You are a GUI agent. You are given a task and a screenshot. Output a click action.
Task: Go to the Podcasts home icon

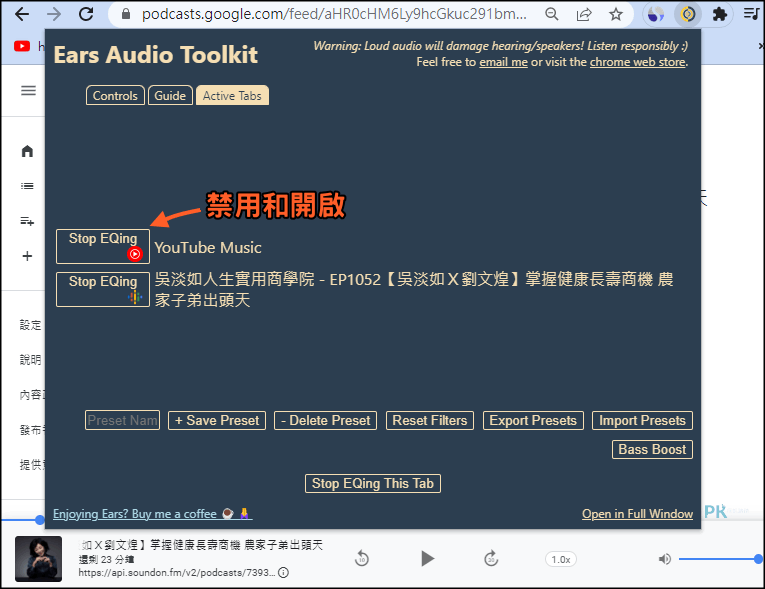tap(27, 151)
